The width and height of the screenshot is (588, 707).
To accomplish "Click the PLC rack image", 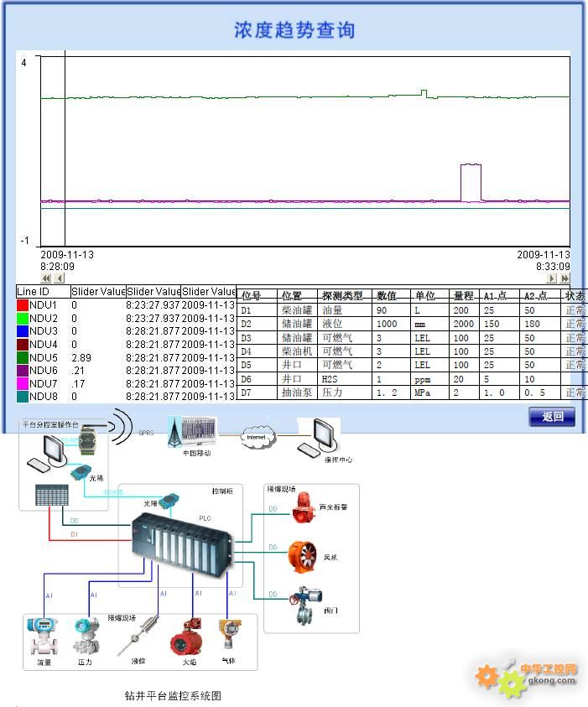I will pyautogui.click(x=183, y=546).
